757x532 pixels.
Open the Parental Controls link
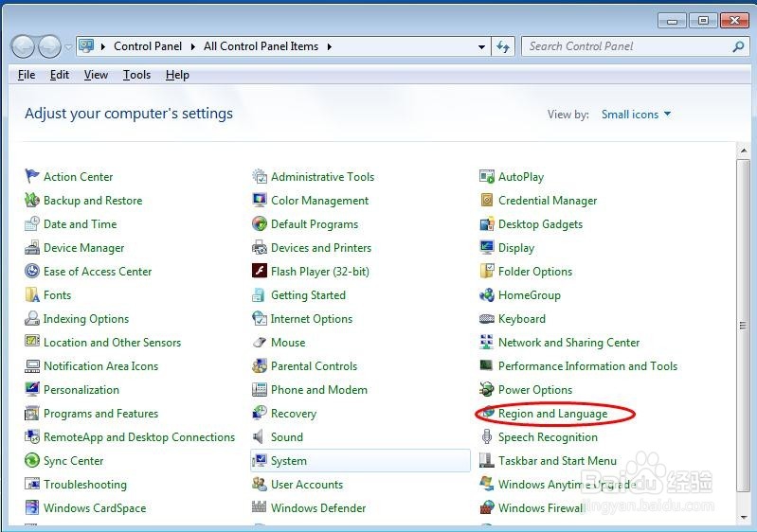[x=314, y=366]
